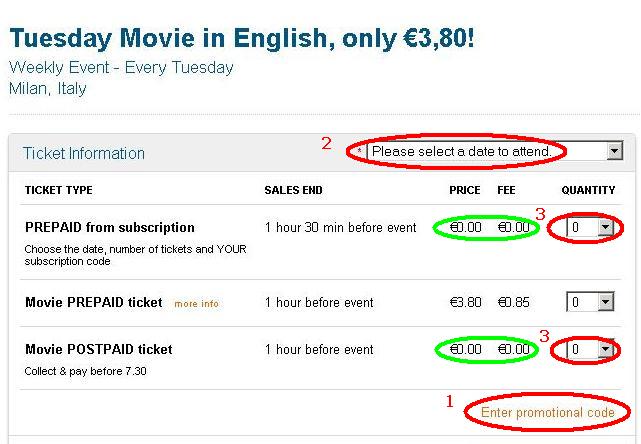Click the PREPAID from subscription ticket name
641x444 pixels.
click(x=110, y=227)
